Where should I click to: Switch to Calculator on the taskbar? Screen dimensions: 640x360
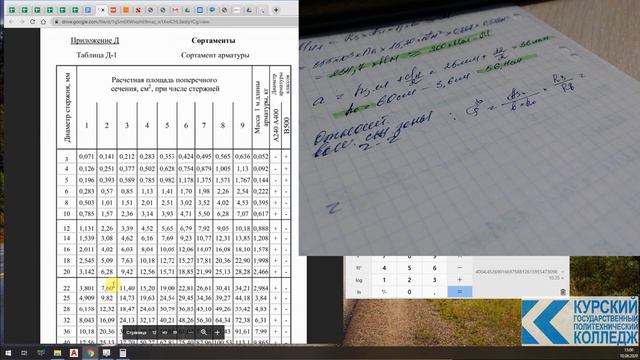[x=122, y=353]
